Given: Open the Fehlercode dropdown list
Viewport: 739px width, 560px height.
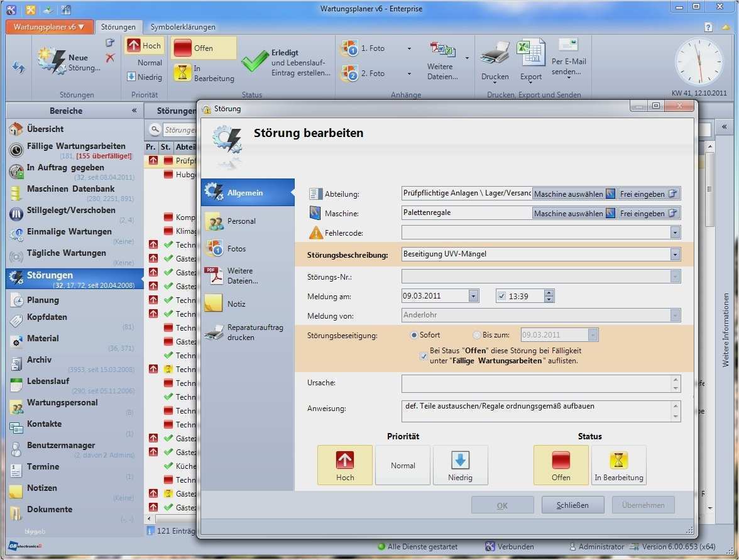Looking at the screenshot, I should coord(675,233).
